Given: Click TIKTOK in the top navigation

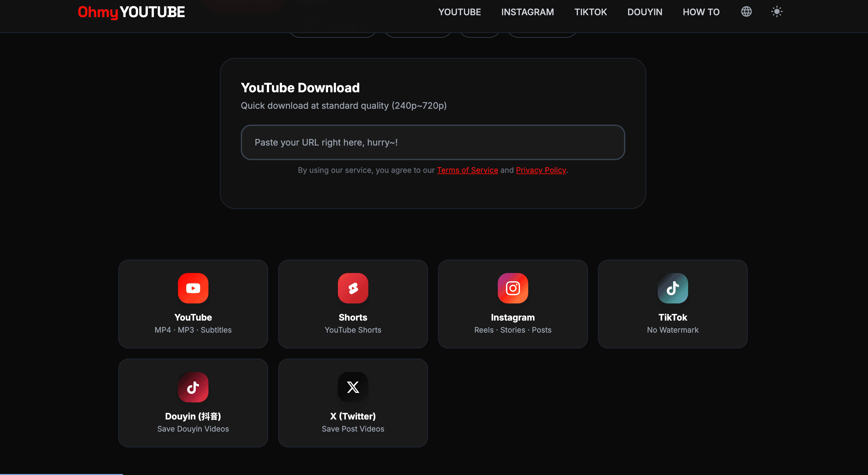Looking at the screenshot, I should [591, 12].
